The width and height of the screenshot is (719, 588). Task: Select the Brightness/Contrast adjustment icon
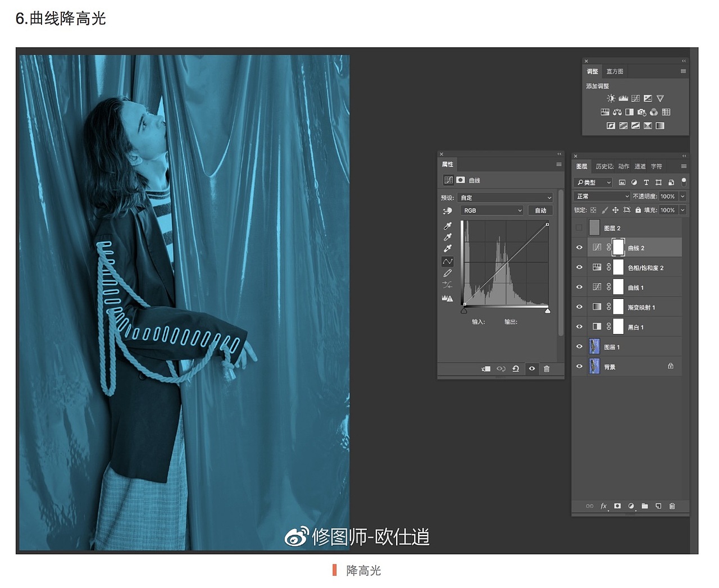(611, 98)
